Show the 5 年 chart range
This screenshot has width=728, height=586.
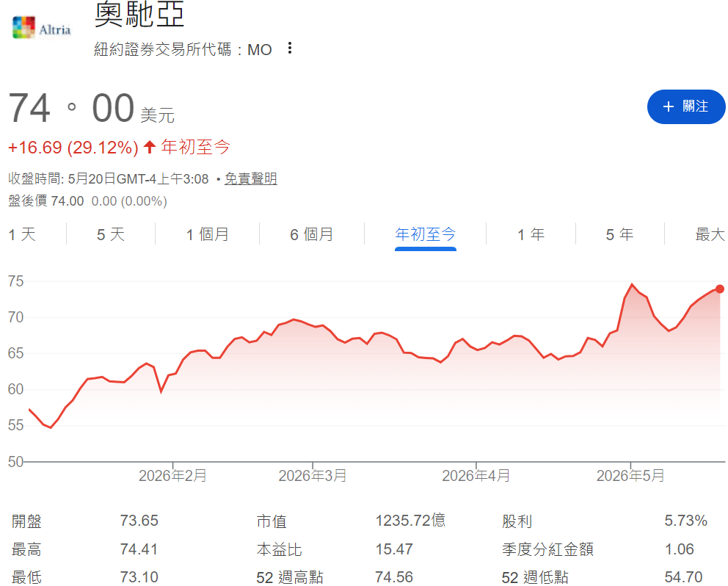coord(619,234)
